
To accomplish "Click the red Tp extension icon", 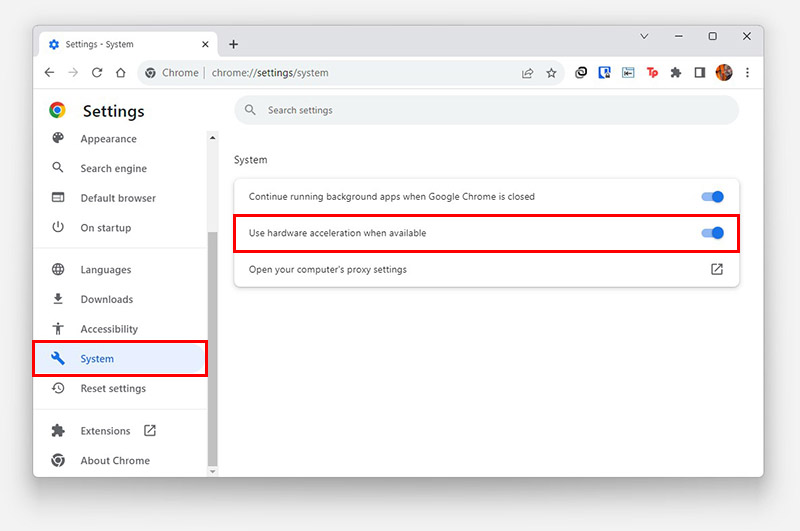I will coord(652,72).
